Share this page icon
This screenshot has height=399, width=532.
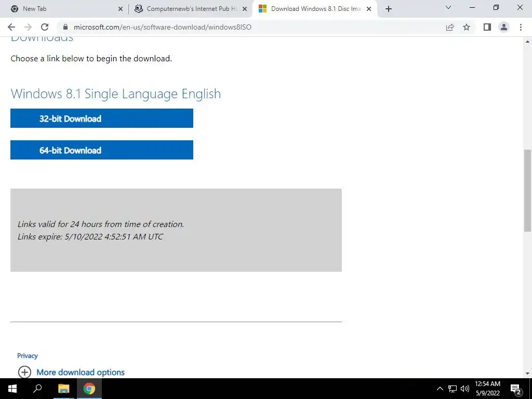(450, 27)
